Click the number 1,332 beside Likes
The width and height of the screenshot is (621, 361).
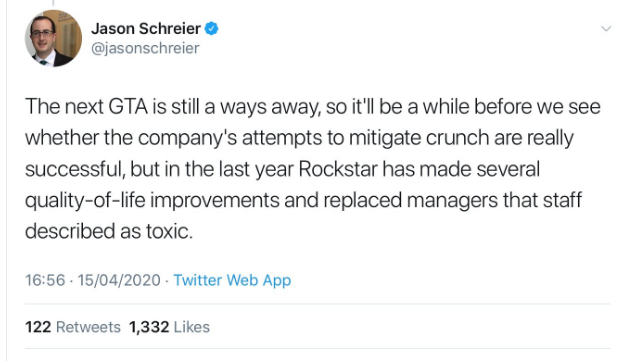tap(149, 327)
